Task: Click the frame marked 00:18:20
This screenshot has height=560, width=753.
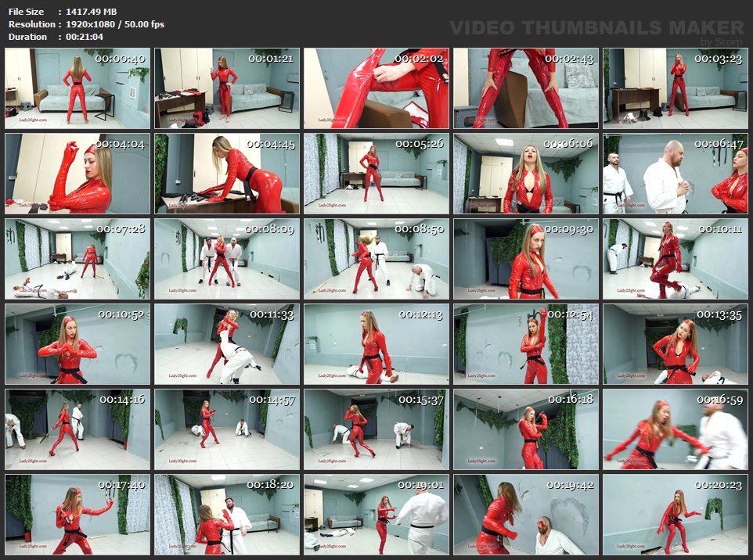Action: [x=227, y=515]
